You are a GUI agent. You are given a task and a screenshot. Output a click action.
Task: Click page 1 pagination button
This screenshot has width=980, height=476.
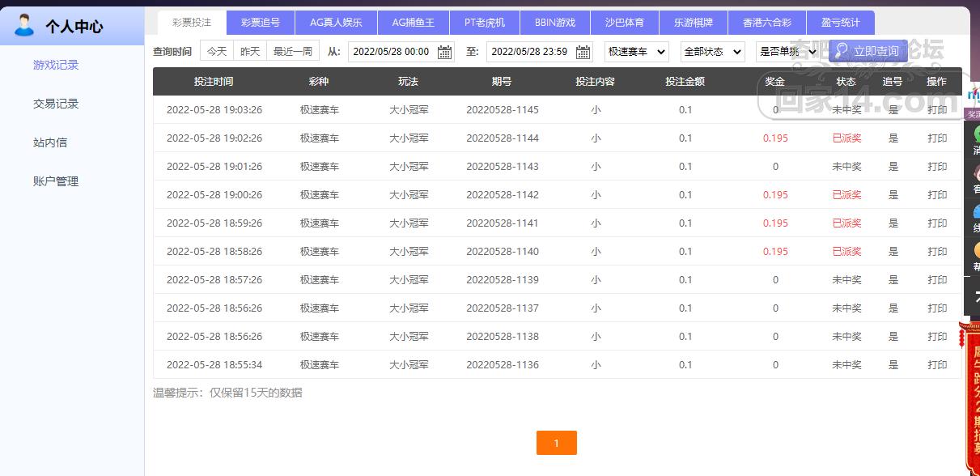(x=556, y=443)
